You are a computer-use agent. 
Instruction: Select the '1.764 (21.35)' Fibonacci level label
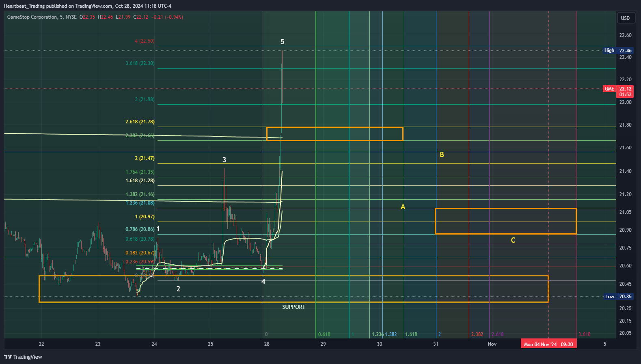[x=140, y=172]
